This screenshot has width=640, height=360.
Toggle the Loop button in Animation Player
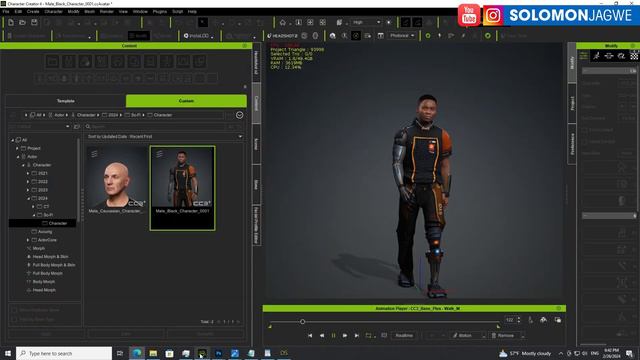369,336
